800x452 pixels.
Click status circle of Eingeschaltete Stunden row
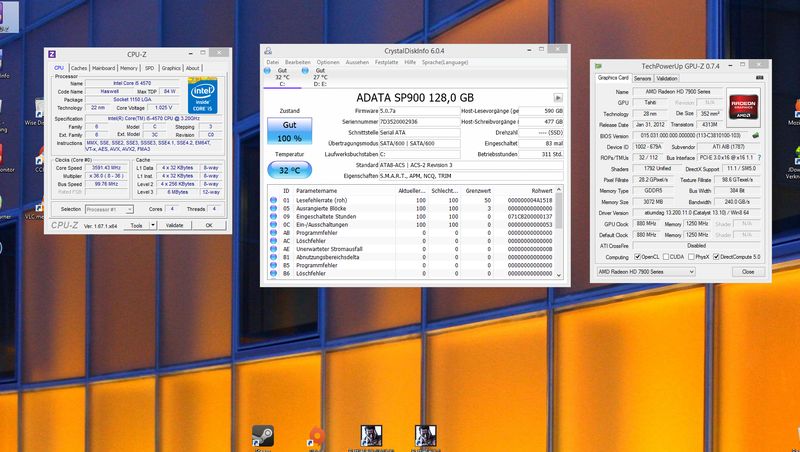(x=273, y=217)
